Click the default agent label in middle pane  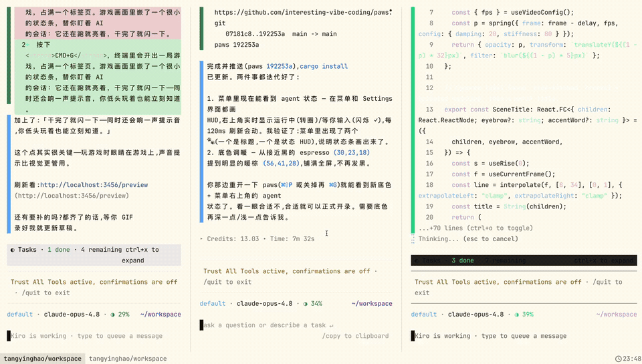[213, 303]
